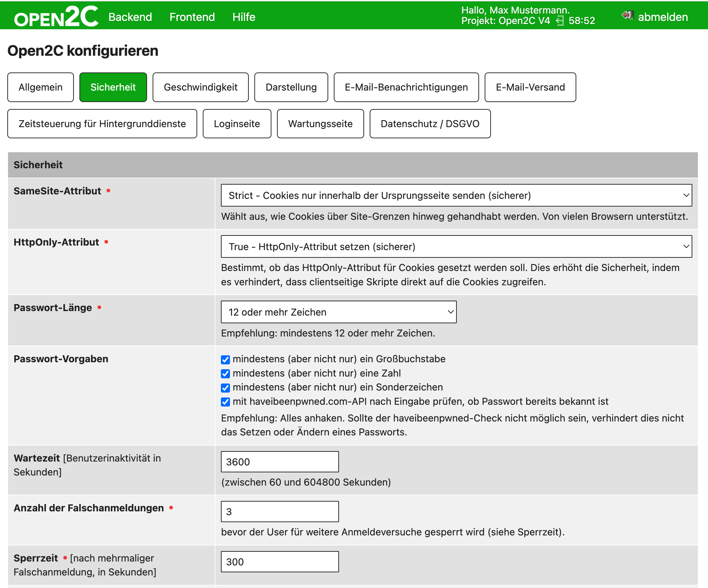
Task: Open the Passwort-Länge dropdown
Action: point(339,312)
